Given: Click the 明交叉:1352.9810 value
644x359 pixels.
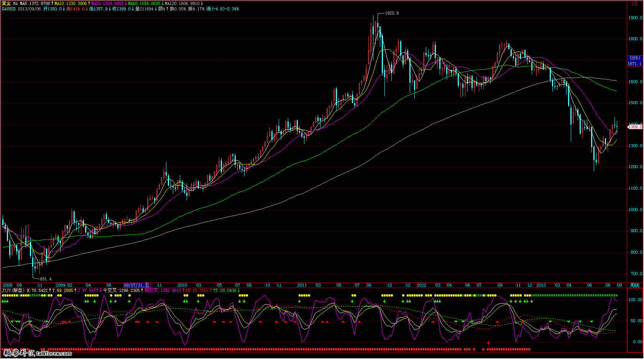Looking at the screenshot, I should coord(163,290).
